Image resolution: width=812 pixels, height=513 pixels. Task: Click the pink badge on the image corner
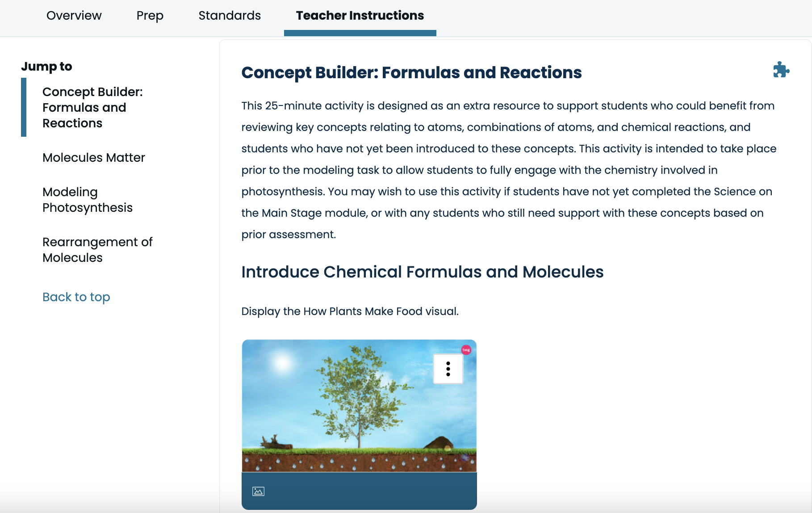pyautogui.click(x=466, y=349)
